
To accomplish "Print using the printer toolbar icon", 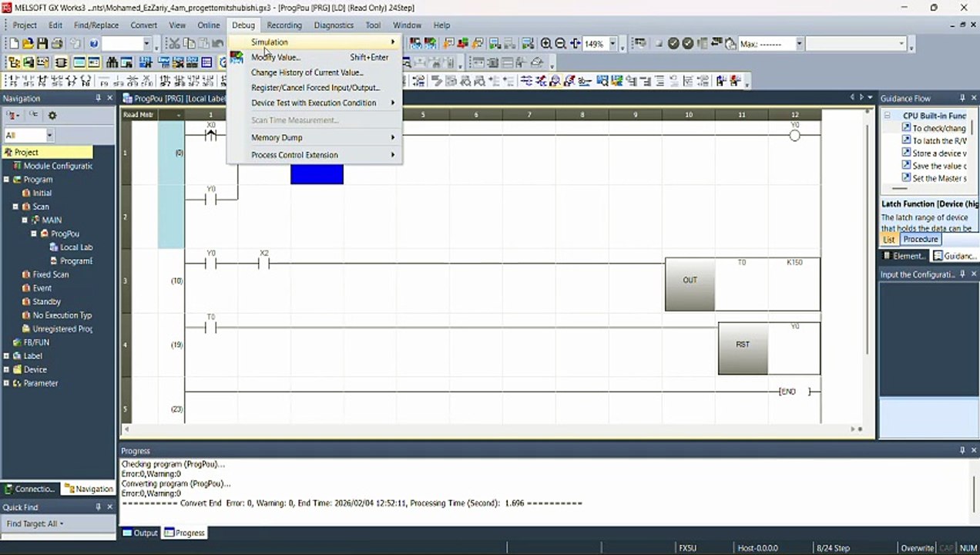I will (x=56, y=44).
